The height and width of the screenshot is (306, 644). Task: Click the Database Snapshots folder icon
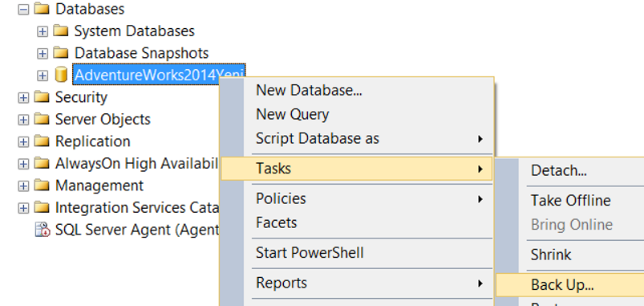pyautogui.click(x=60, y=53)
